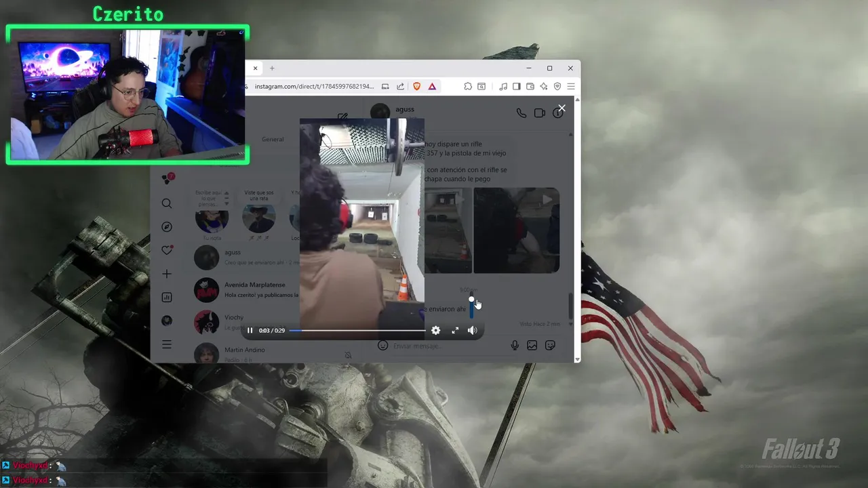Screen dimensions: 868x488
Task: Click the browser address bar URL
Action: [314, 87]
